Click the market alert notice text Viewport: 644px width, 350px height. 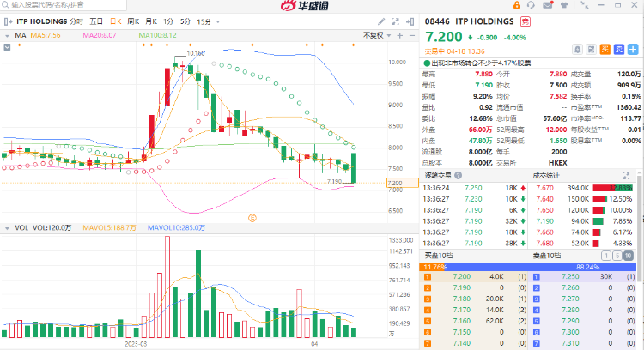(481, 63)
